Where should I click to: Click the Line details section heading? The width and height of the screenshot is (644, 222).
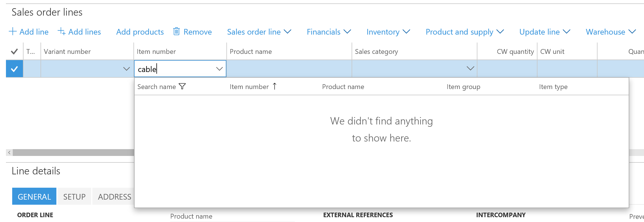point(36,171)
